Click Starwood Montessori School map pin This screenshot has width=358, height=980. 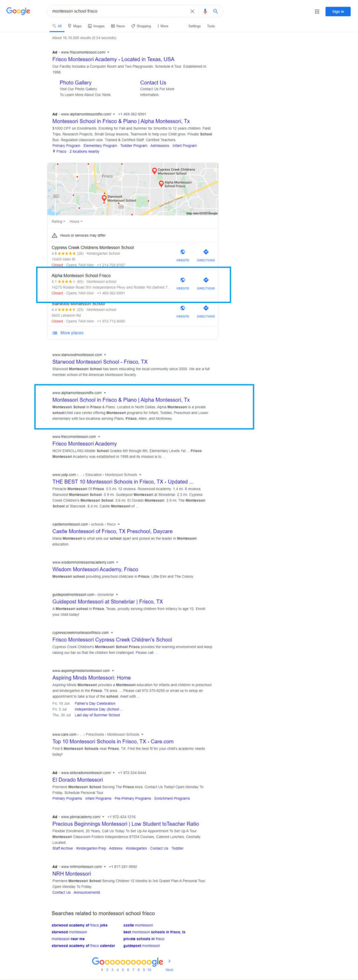pyautogui.click(x=104, y=198)
